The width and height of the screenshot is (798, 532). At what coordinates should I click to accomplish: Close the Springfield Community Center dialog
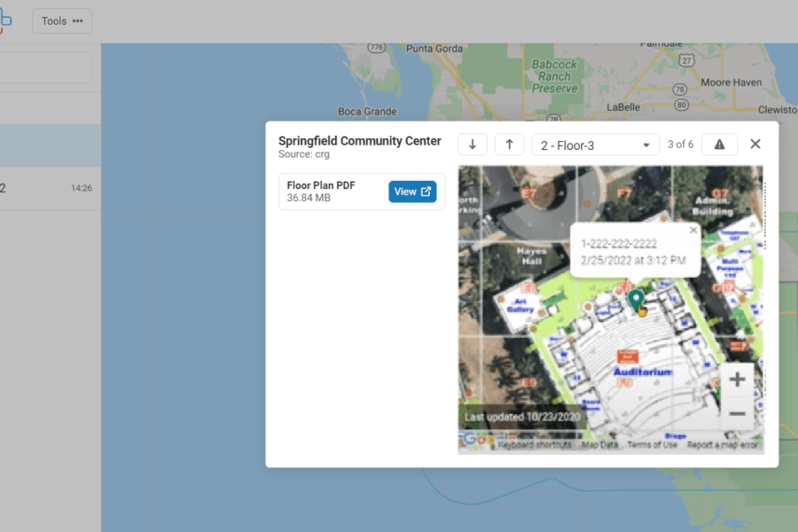click(x=755, y=145)
